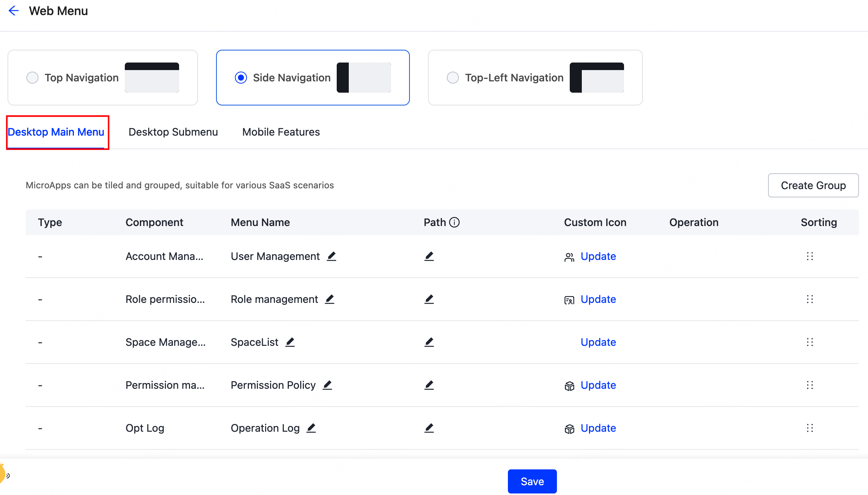Edit the Permission Policy menu name
This screenshot has width=868, height=495.
(327, 385)
